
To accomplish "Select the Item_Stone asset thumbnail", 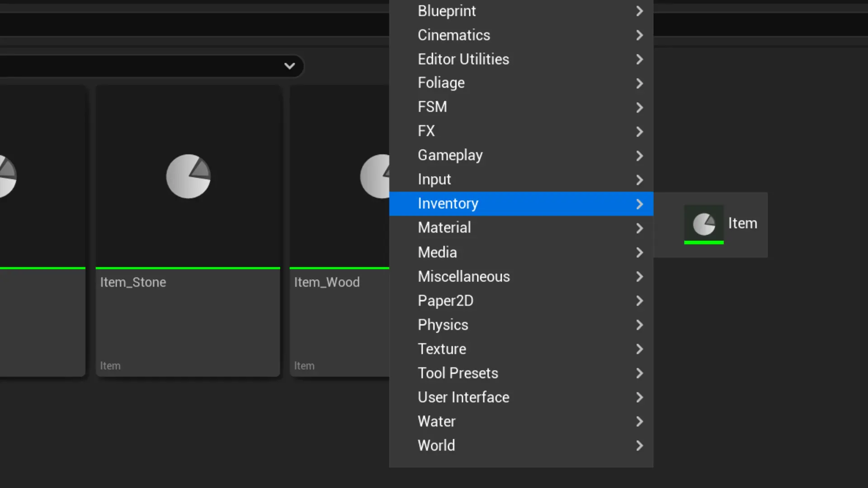I will pos(188,177).
